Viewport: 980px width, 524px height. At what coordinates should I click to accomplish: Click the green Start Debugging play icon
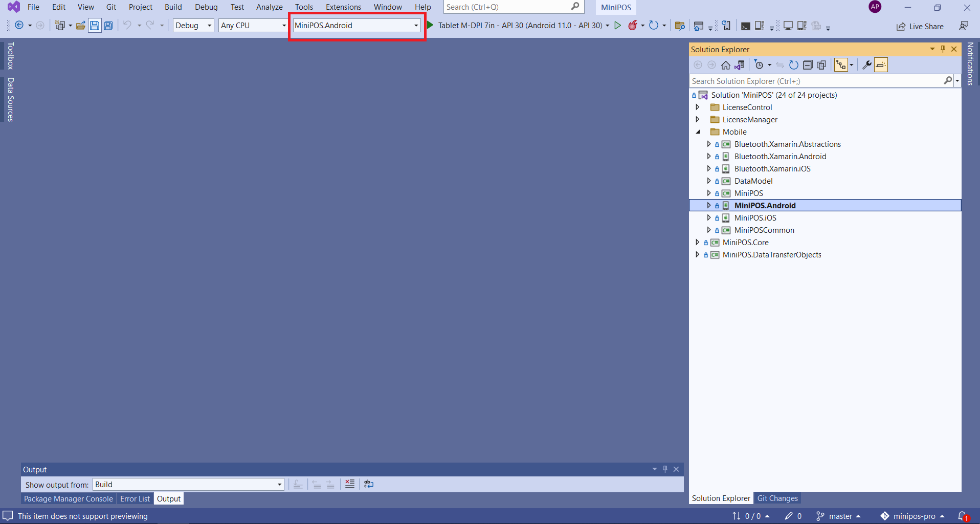pos(430,25)
